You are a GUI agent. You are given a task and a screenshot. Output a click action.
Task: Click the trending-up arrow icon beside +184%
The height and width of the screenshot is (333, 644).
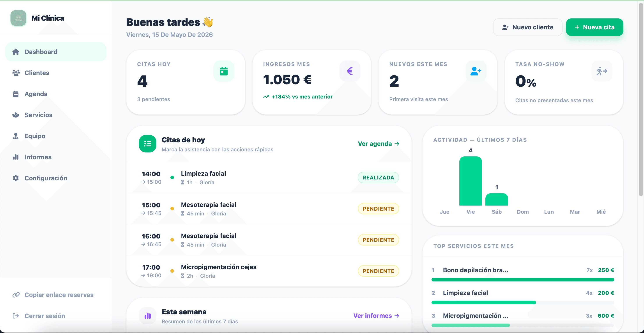click(x=266, y=97)
